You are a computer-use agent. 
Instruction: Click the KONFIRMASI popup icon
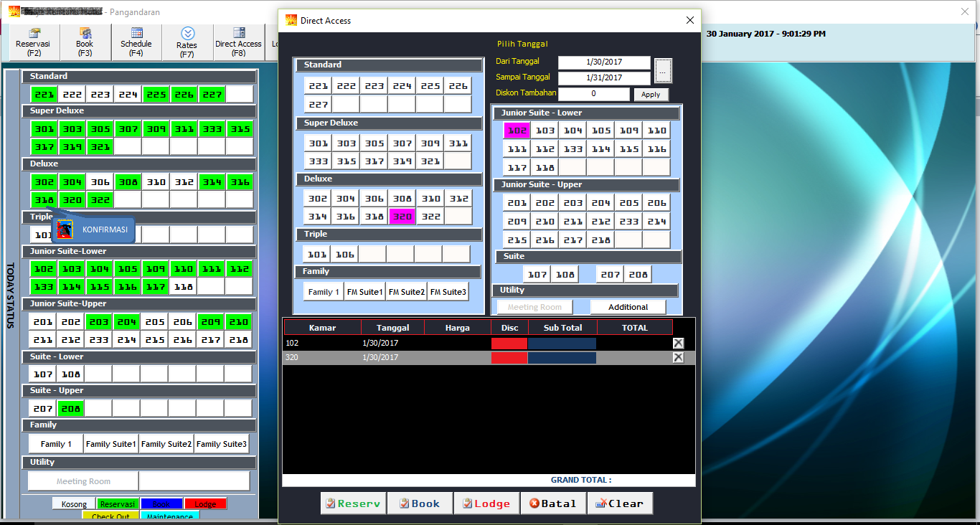(x=65, y=230)
